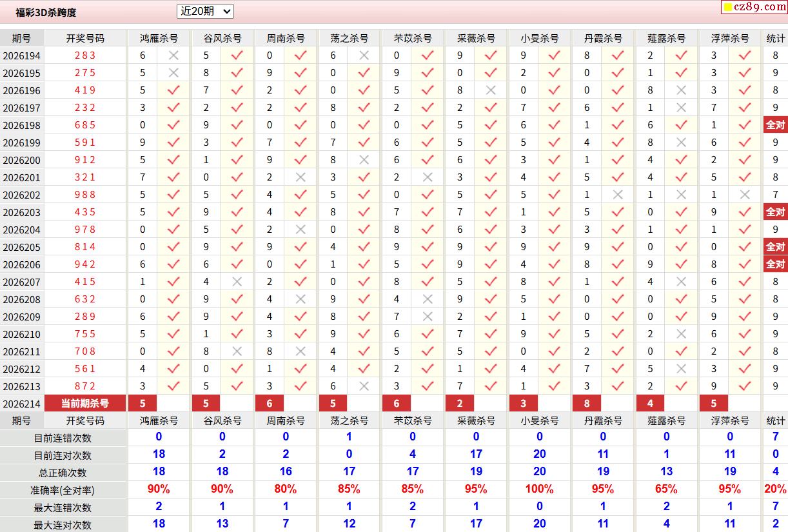Click gray cross in 鸿雁杀号 row 2026194
788x532 pixels.
173,55
